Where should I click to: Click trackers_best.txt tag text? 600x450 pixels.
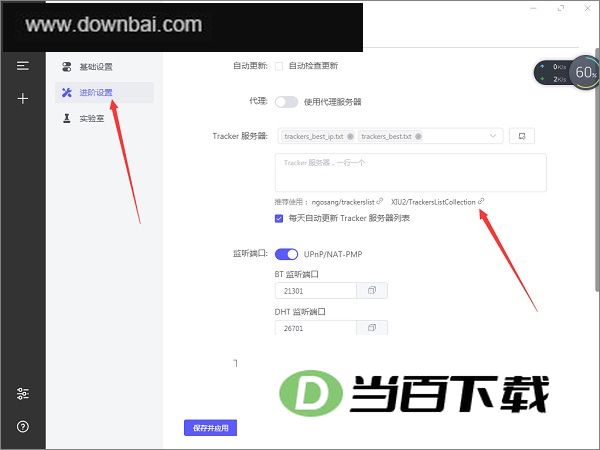[x=386, y=136]
